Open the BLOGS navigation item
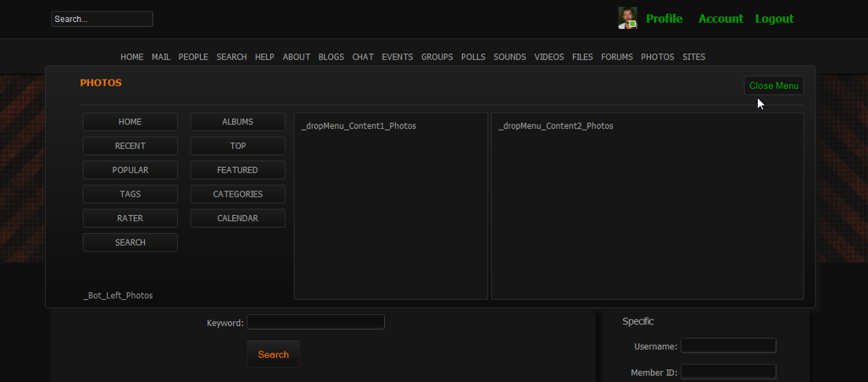Image resolution: width=868 pixels, height=382 pixels. pos(331,58)
